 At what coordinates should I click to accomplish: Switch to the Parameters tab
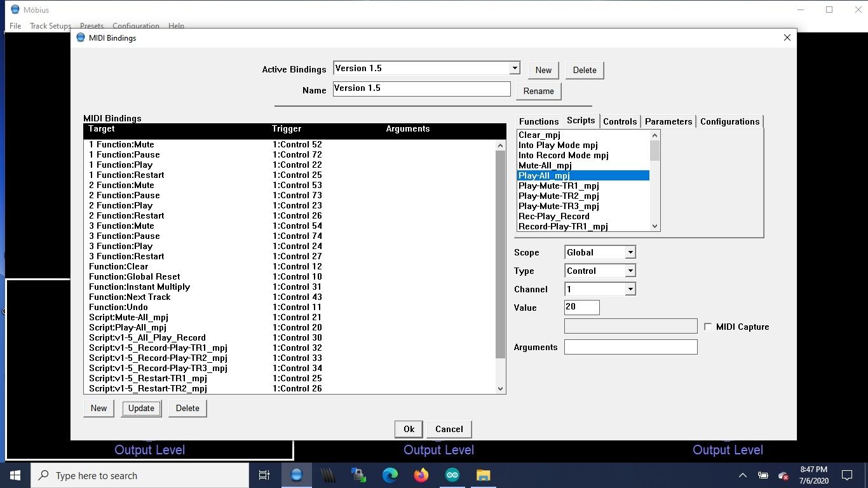tap(668, 121)
